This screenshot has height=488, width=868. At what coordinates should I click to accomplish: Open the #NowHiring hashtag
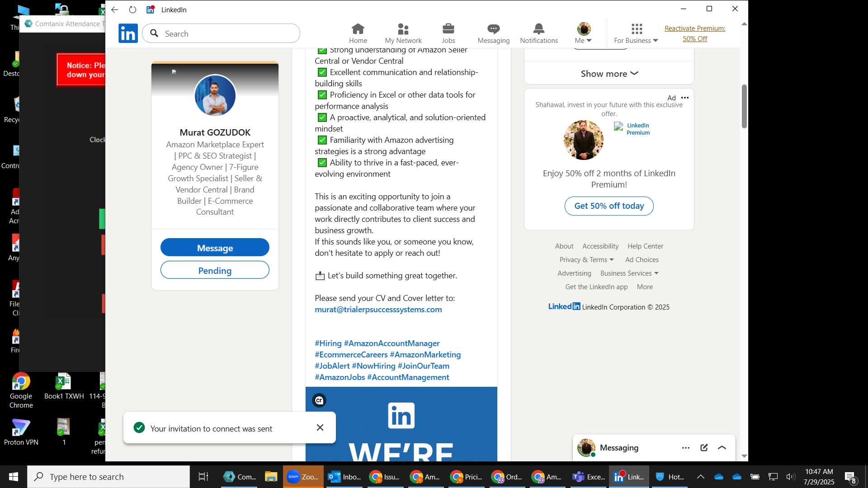click(373, 366)
